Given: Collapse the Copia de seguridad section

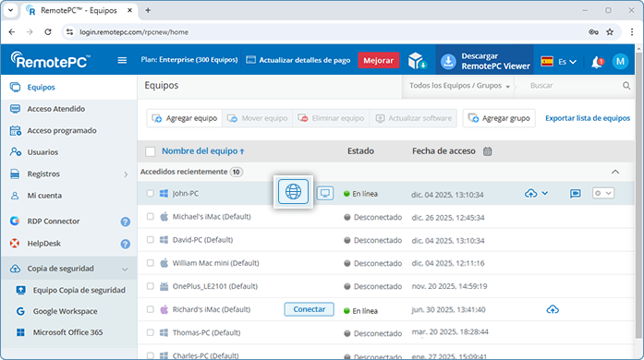Looking at the screenshot, I should coord(125,270).
